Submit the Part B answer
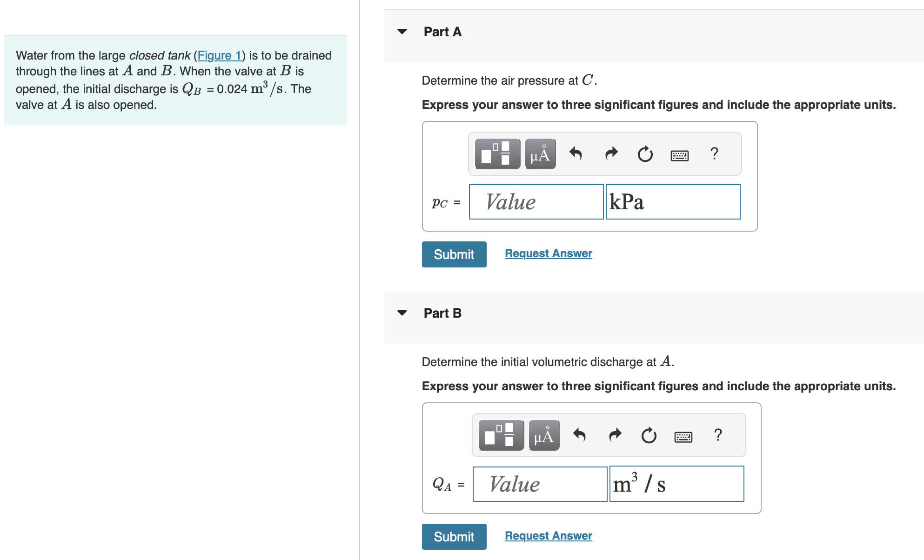The width and height of the screenshot is (924, 560). [454, 536]
